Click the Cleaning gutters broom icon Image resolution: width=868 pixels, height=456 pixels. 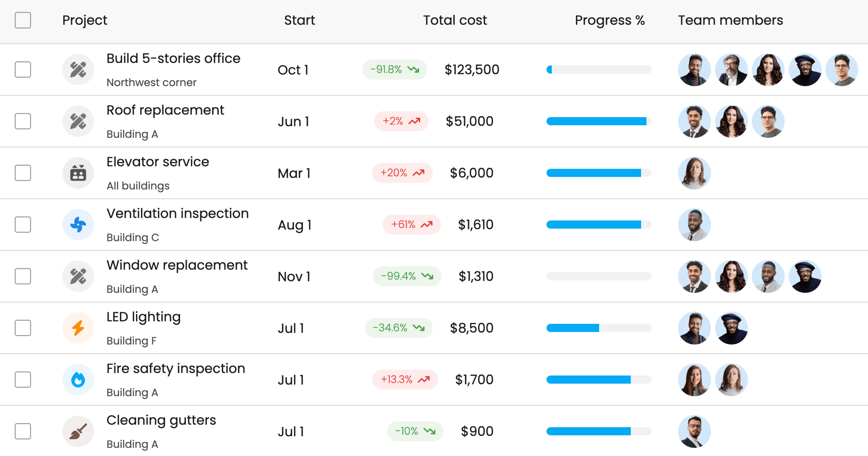pos(78,431)
